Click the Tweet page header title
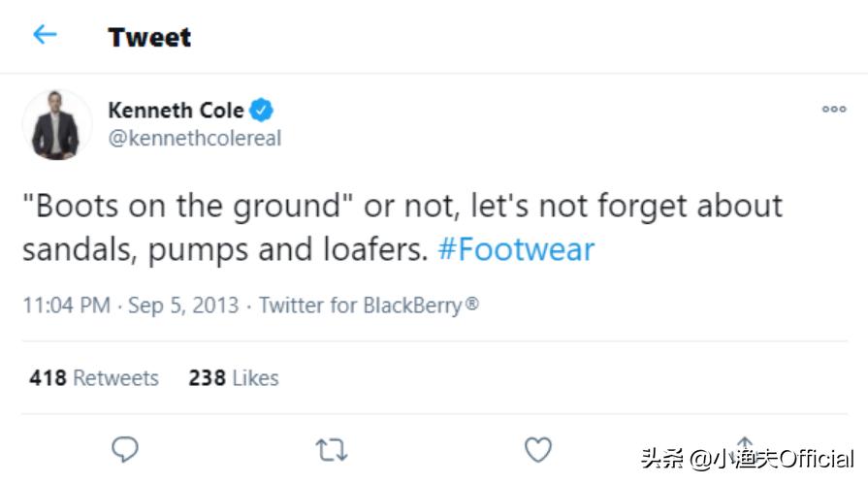This screenshot has height=484, width=868. coord(149,37)
